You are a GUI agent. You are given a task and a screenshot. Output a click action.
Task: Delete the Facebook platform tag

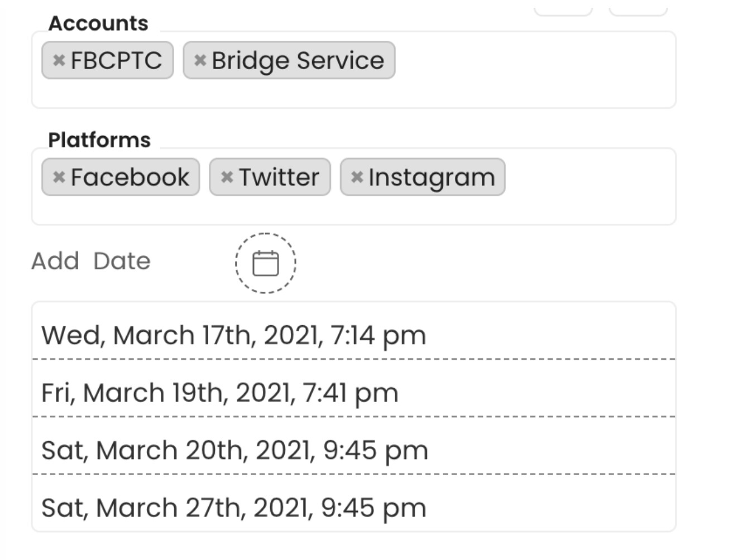(x=59, y=177)
